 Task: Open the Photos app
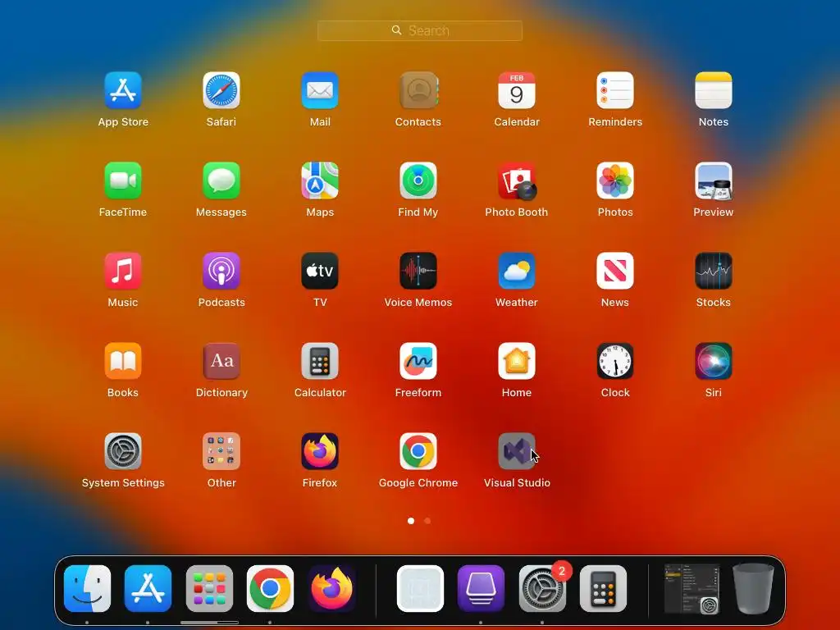click(x=615, y=181)
